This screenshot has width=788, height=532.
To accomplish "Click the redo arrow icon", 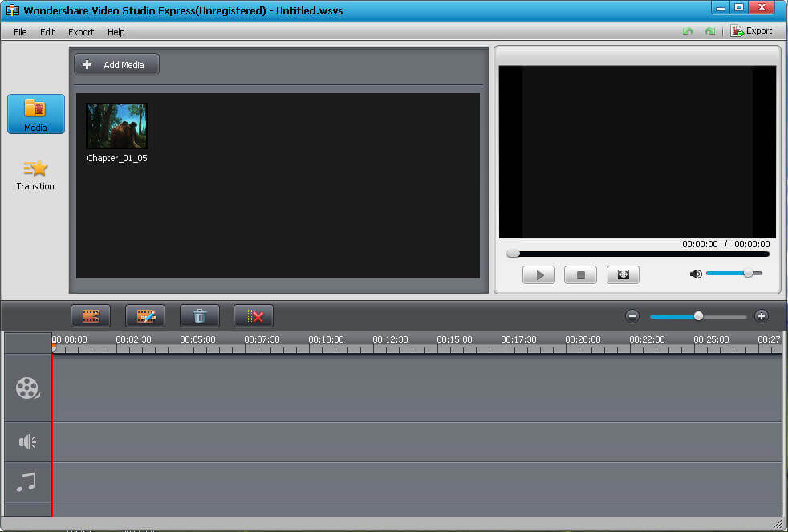I will click(x=709, y=31).
